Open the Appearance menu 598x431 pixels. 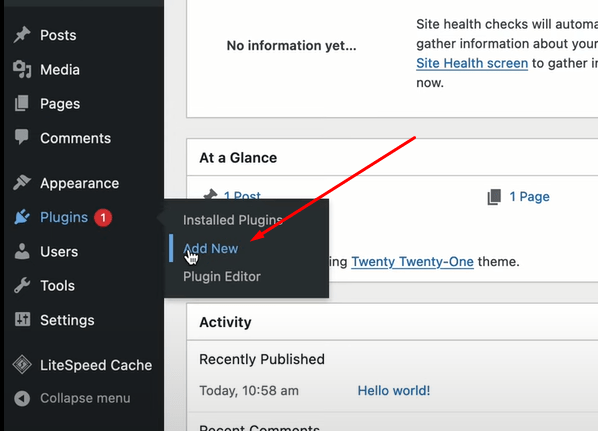point(80,183)
